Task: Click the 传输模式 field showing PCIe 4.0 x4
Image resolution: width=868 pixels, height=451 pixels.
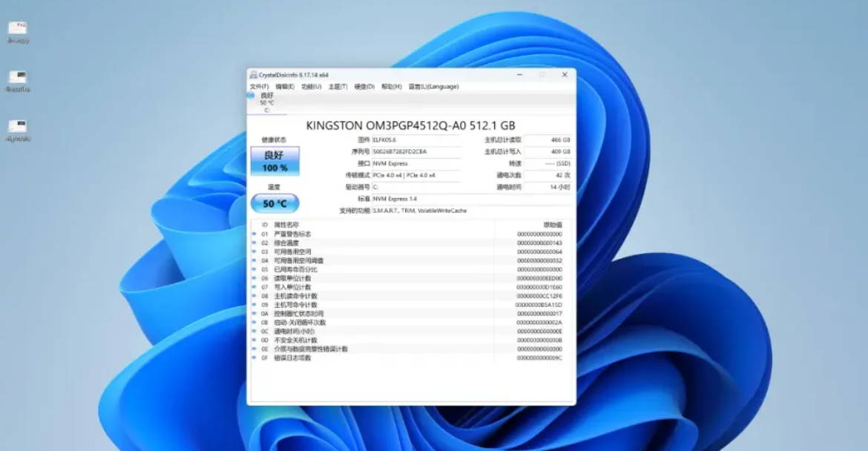Action: pyautogui.click(x=415, y=175)
